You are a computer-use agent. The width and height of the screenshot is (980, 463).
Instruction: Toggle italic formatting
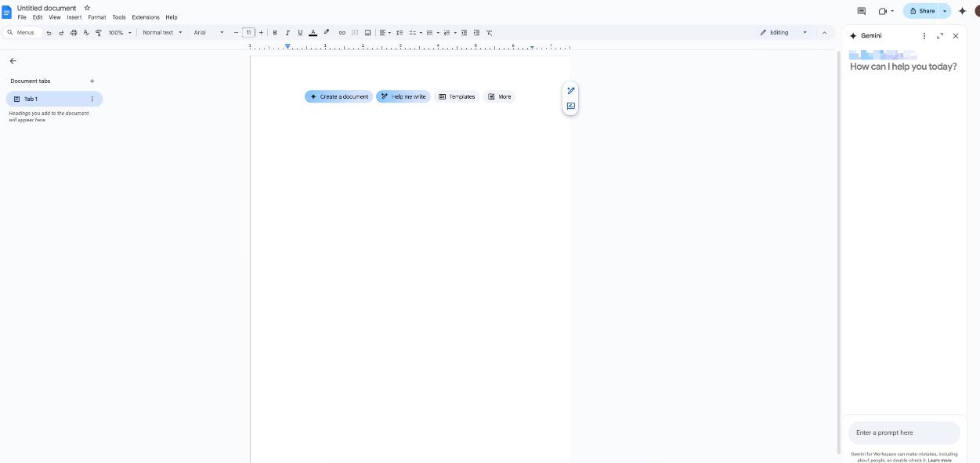pos(287,33)
